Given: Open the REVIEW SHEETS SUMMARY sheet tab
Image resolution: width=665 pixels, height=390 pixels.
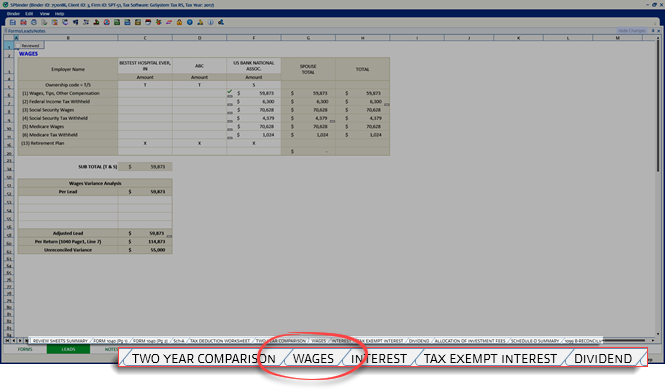Looking at the screenshot, I should [x=60, y=341].
